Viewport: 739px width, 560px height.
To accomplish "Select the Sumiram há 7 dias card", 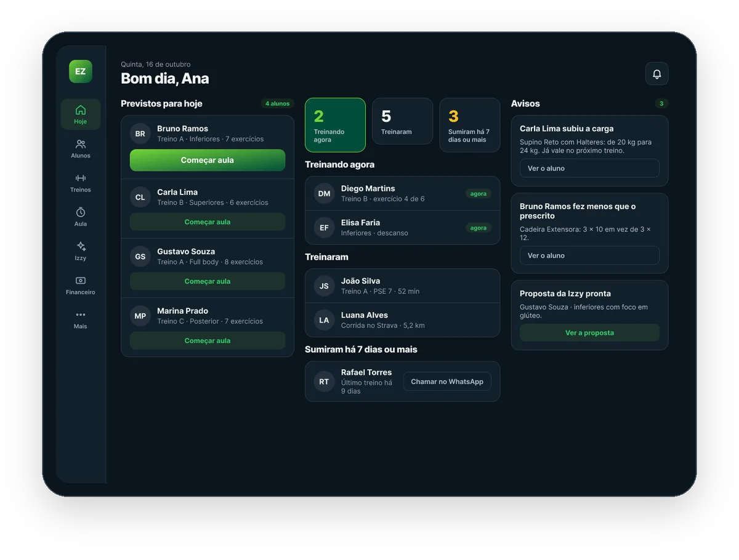I will coord(470,125).
